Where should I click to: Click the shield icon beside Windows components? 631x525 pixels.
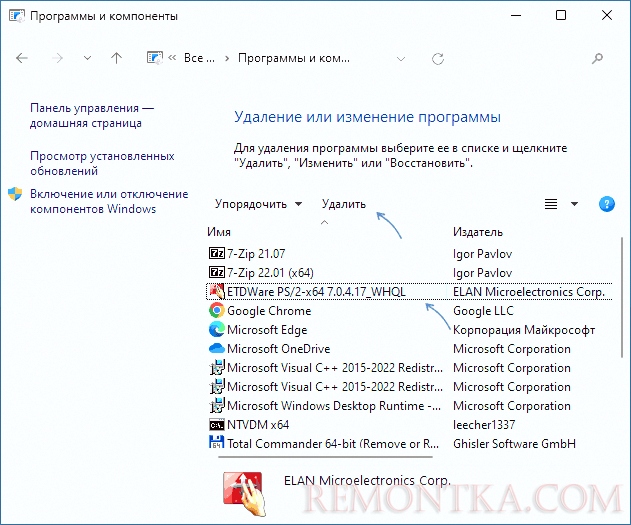tap(15, 194)
